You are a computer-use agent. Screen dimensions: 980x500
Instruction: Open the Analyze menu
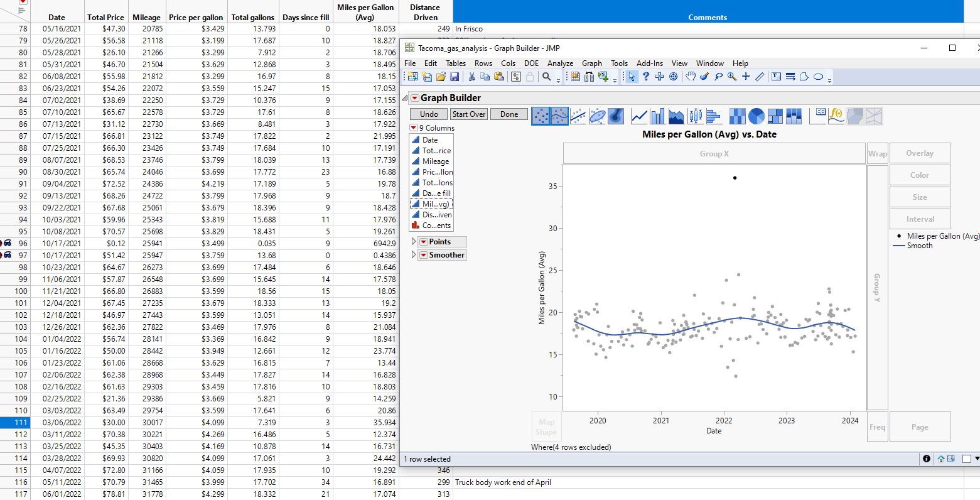pyautogui.click(x=560, y=63)
